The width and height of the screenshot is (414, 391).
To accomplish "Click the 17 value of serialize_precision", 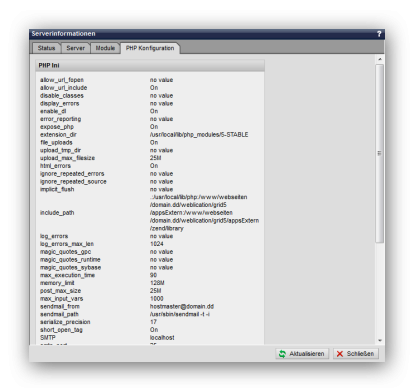I will point(153,322).
